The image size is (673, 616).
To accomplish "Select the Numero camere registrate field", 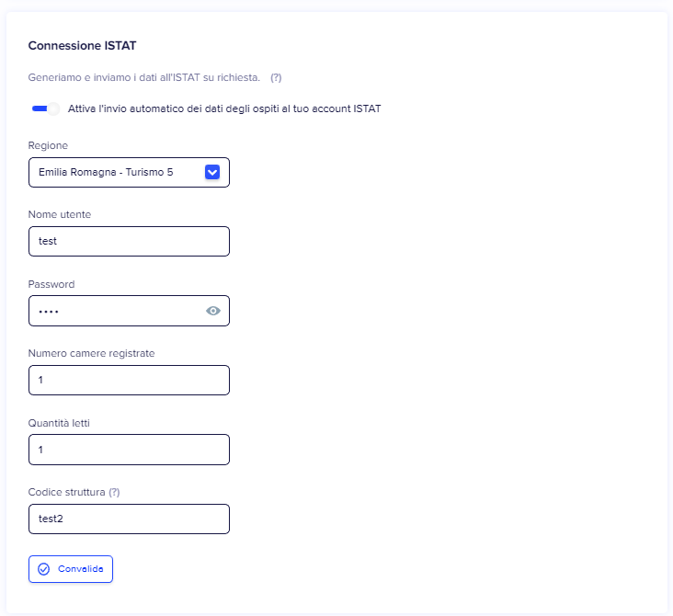I will pos(129,380).
